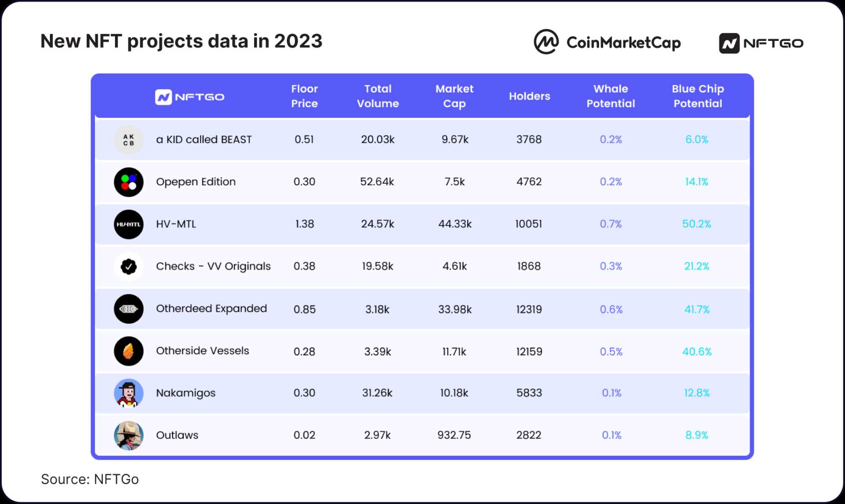Click the black NFTGo logo top right
The height and width of the screenshot is (504, 845).
point(761,43)
